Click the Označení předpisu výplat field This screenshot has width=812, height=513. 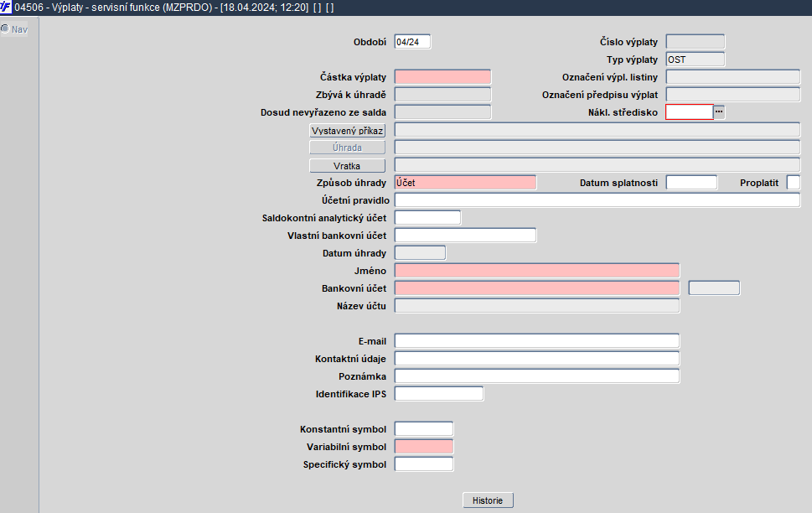pyautogui.click(x=733, y=95)
